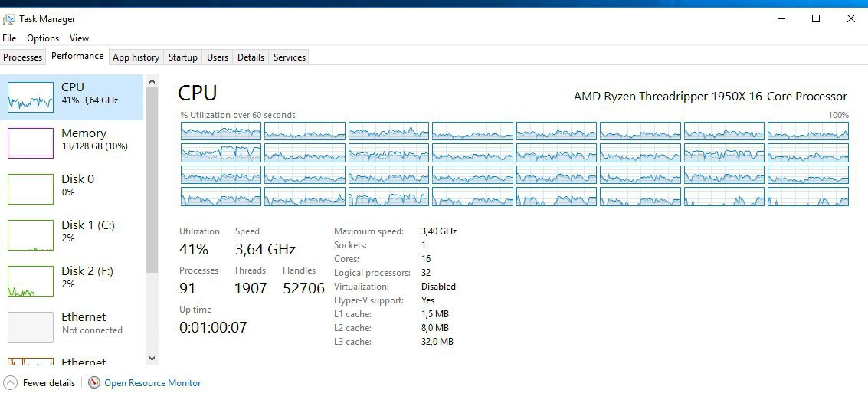Switch to the Details tab
Image resolution: width=868 pixels, height=400 pixels.
coord(251,57)
